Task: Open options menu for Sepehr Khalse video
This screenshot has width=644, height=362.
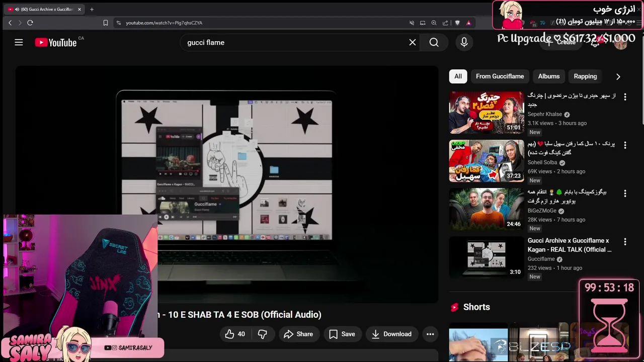Action: [625, 97]
